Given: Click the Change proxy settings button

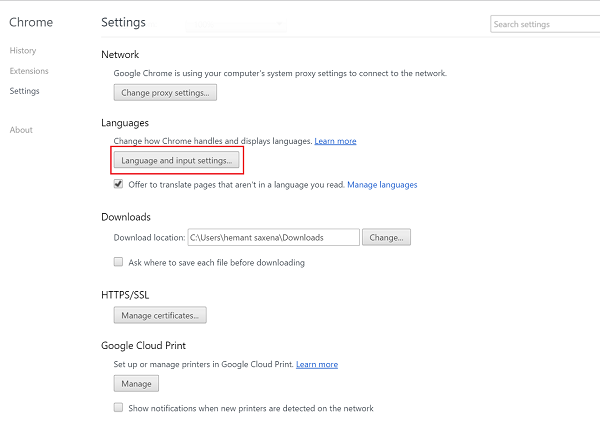Looking at the screenshot, I should pyautogui.click(x=165, y=93).
